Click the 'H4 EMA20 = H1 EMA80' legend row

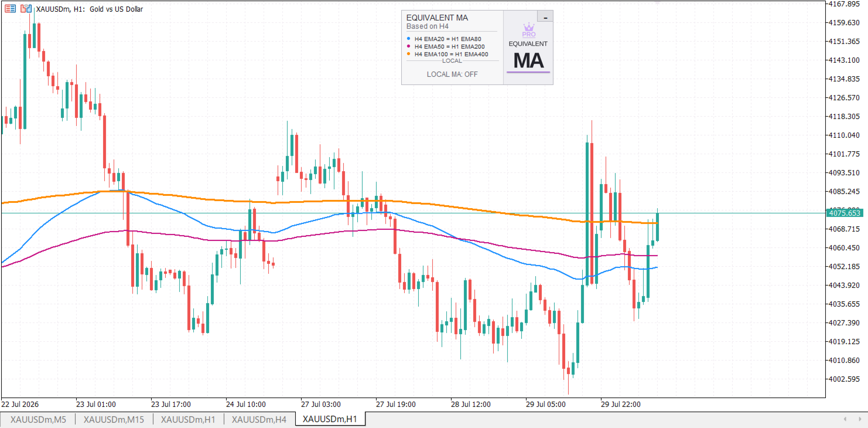(447, 39)
